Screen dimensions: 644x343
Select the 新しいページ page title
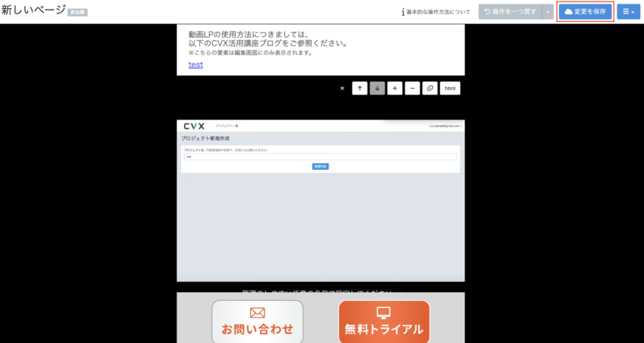click(32, 10)
